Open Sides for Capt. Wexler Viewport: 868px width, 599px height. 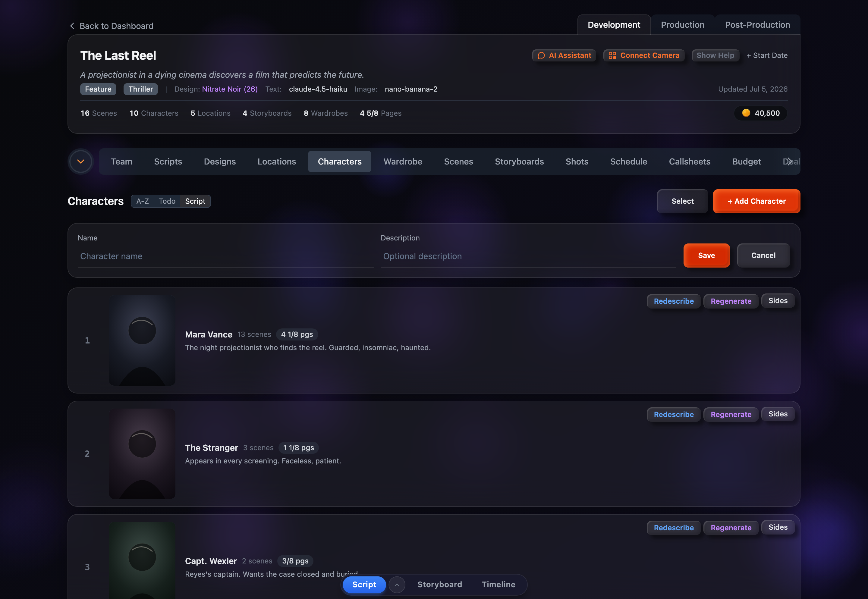pos(778,527)
